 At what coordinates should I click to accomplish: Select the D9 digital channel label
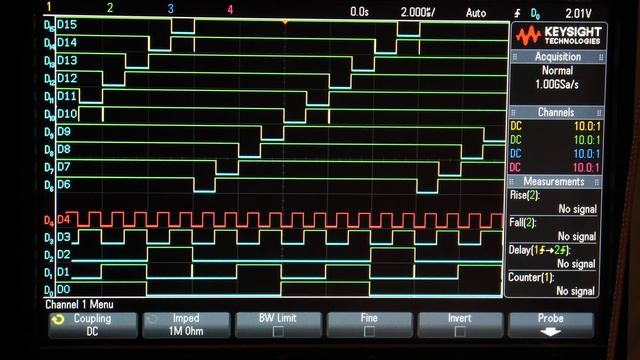[64, 131]
